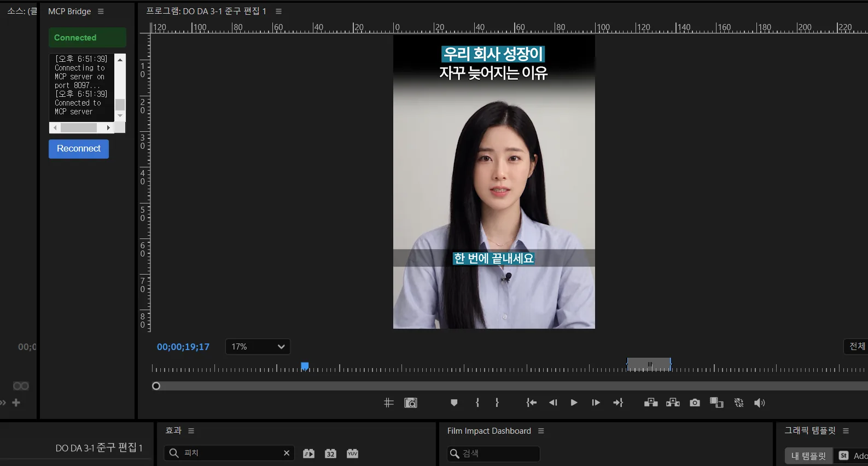Select the Adobe Stock tab
The width and height of the screenshot is (868, 466).
[x=852, y=456]
